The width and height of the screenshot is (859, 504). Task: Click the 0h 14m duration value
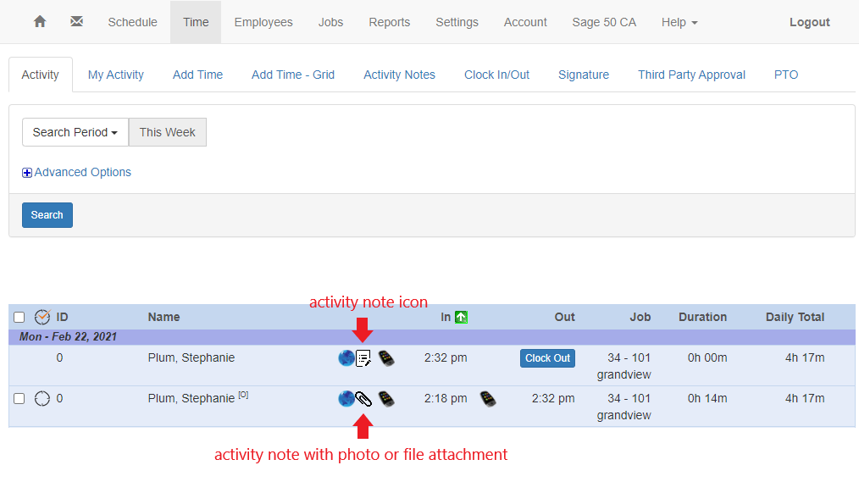[x=707, y=398]
